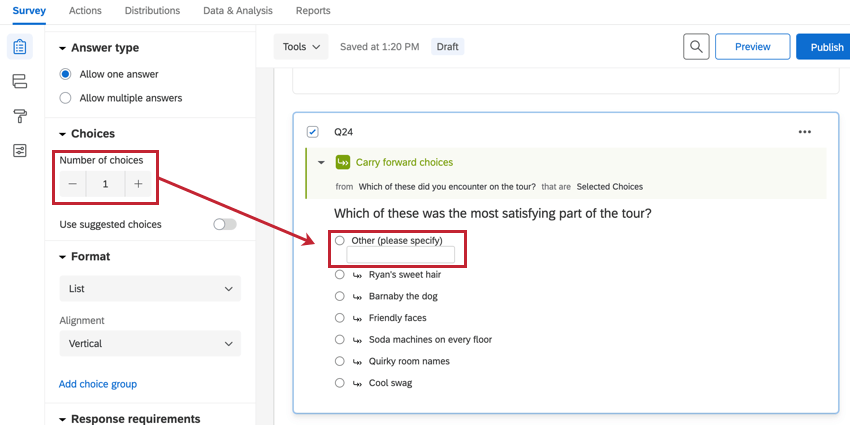Open the survey options sidebar icon

19,150
